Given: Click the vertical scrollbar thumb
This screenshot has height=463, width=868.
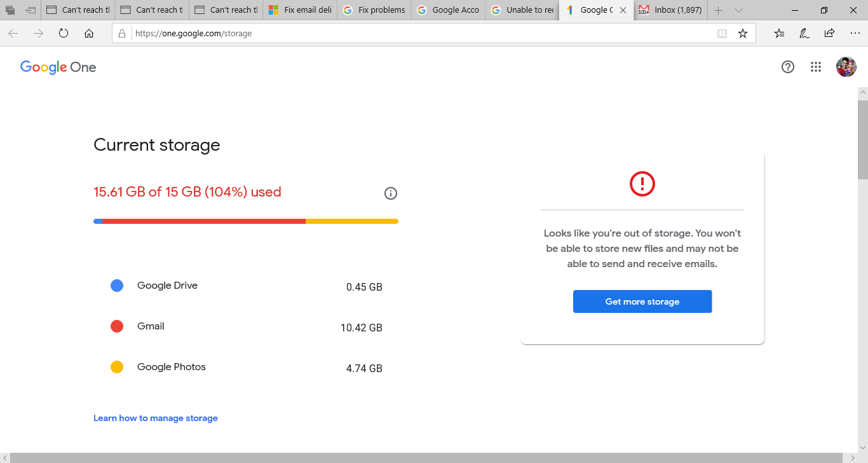Looking at the screenshot, I should (862, 140).
